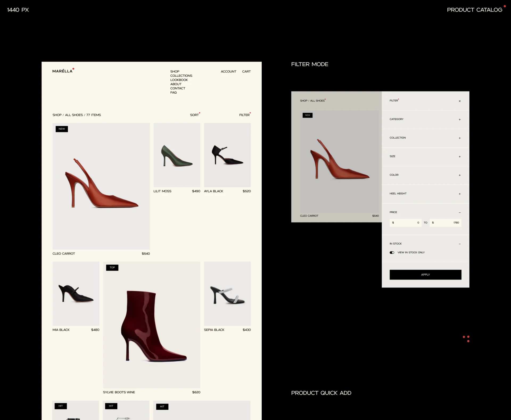The width and height of the screenshot is (511, 420).
Task: Open the Lookbook menu item
Action: tap(179, 80)
